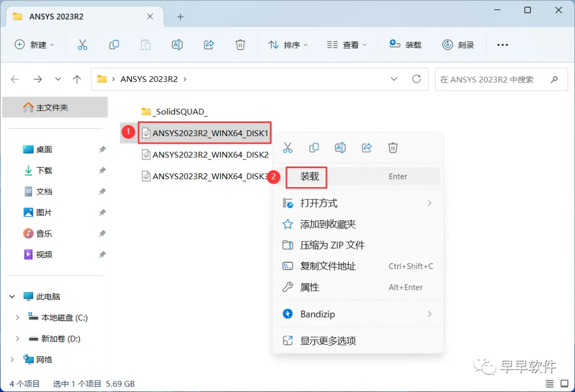Collapse the 此电脑 tree node
Image resolution: width=575 pixels, height=392 pixels.
pos(12,296)
